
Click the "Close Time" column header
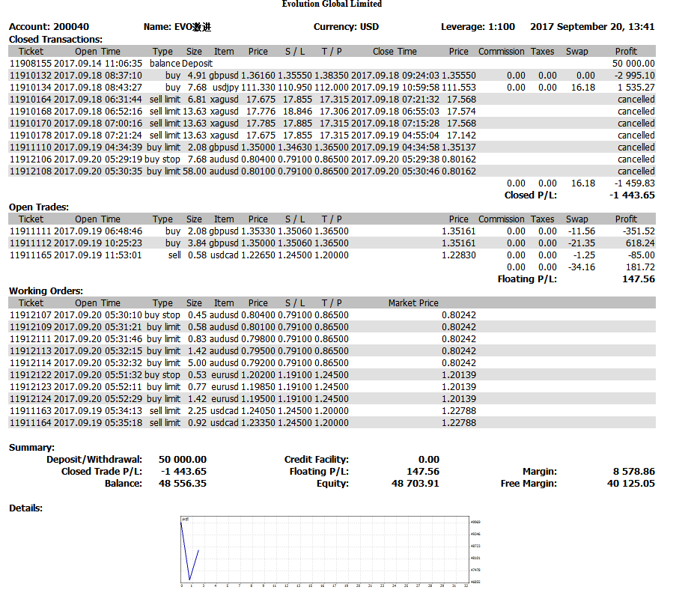pos(395,52)
